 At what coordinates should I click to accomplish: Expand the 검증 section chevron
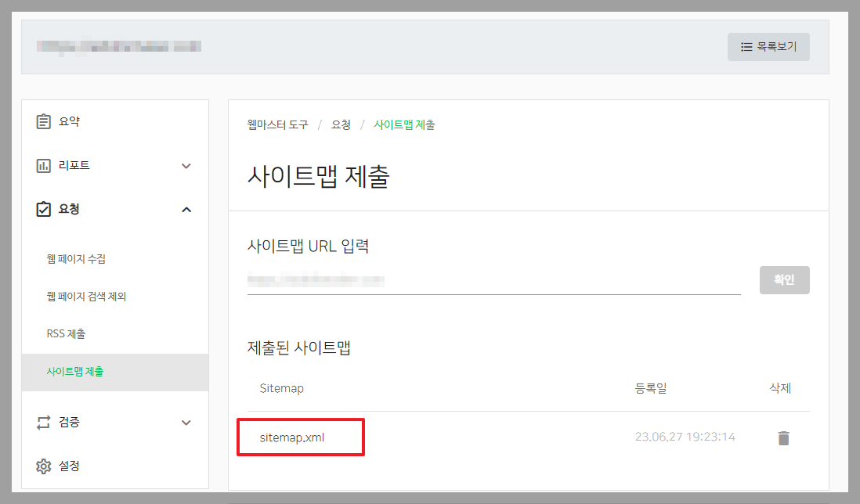pyautogui.click(x=186, y=422)
